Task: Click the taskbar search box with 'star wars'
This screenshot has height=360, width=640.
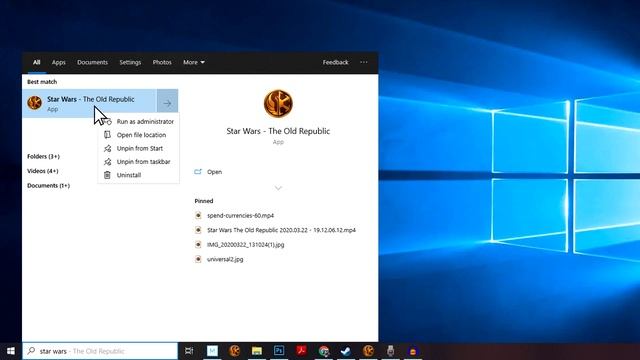Action: [100, 351]
